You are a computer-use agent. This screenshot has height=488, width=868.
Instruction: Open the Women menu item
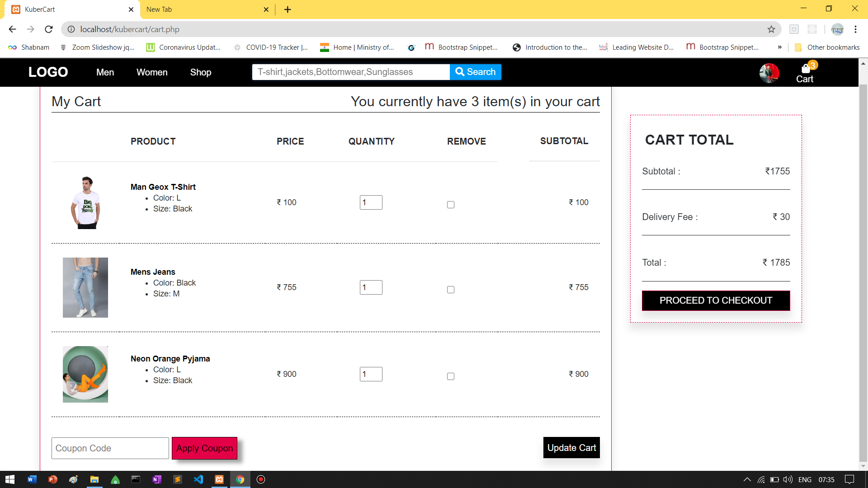[152, 72]
